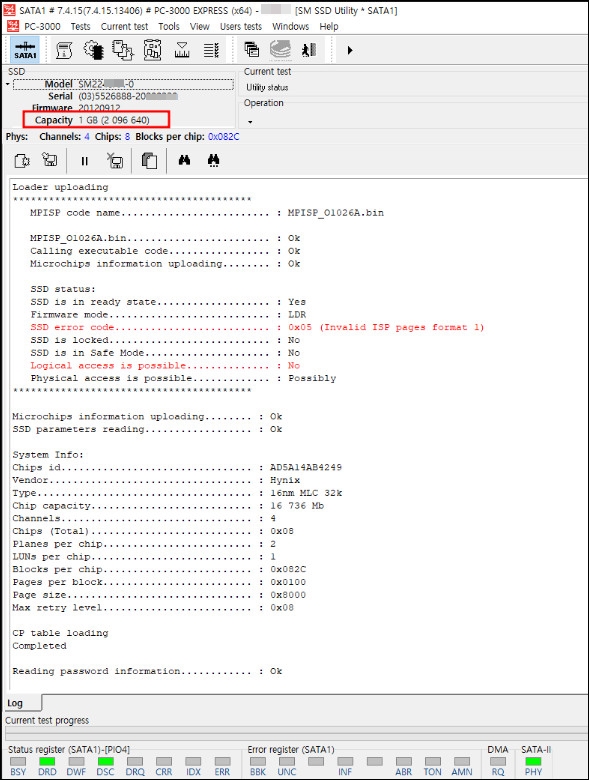Select the SATA1 port icon
589x780 pixels.
(x=25, y=50)
